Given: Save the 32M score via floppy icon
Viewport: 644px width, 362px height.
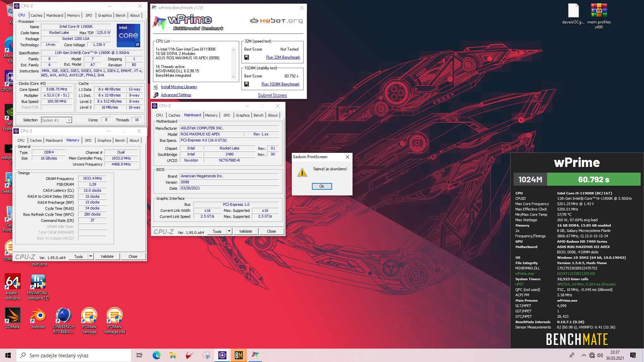Looking at the screenshot, I should click(x=247, y=57).
